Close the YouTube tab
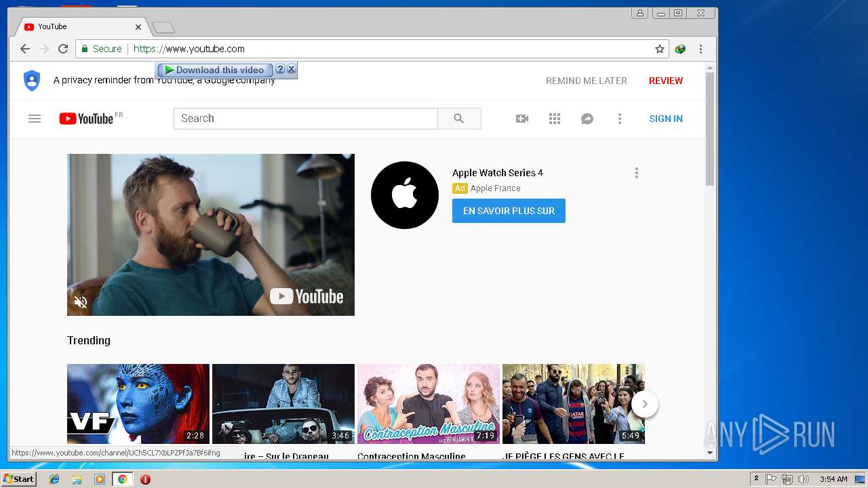Screen dimensions: 868x488 click(138, 27)
